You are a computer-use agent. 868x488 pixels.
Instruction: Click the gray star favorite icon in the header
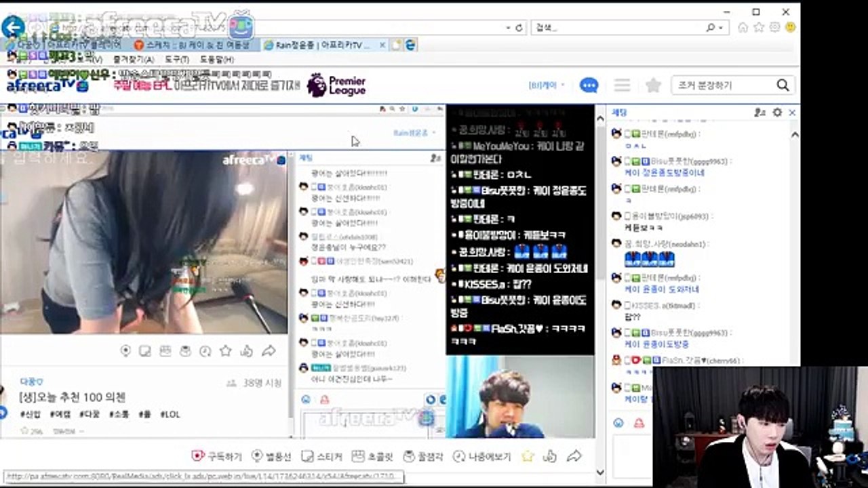coord(653,85)
